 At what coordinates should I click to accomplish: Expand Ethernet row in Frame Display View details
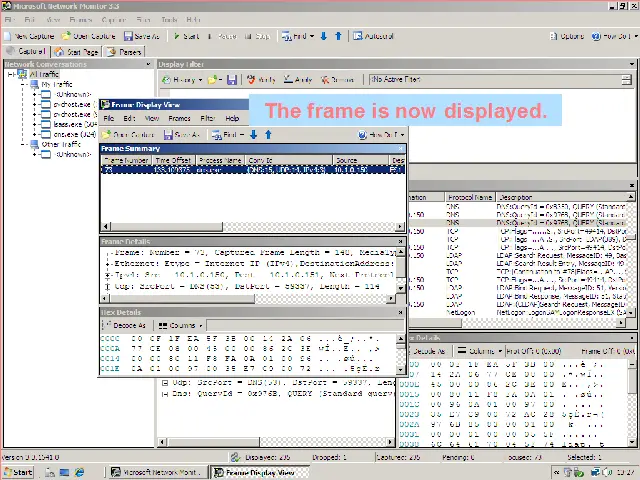(x=107, y=264)
